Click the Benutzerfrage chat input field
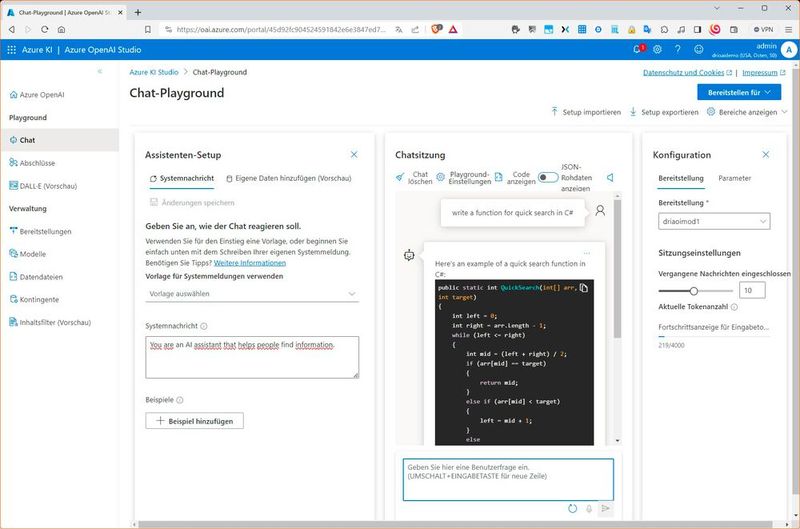Viewport: 800px width, 529px height. [508, 479]
